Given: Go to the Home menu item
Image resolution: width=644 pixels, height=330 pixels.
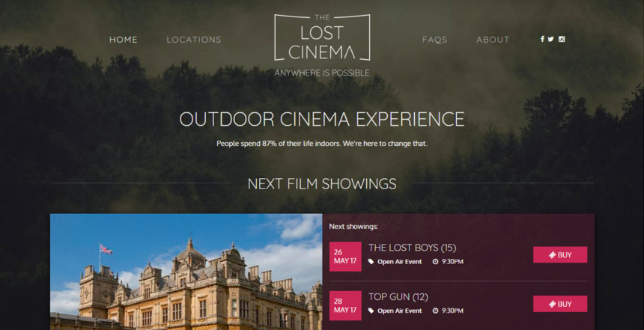Looking at the screenshot, I should 124,40.
